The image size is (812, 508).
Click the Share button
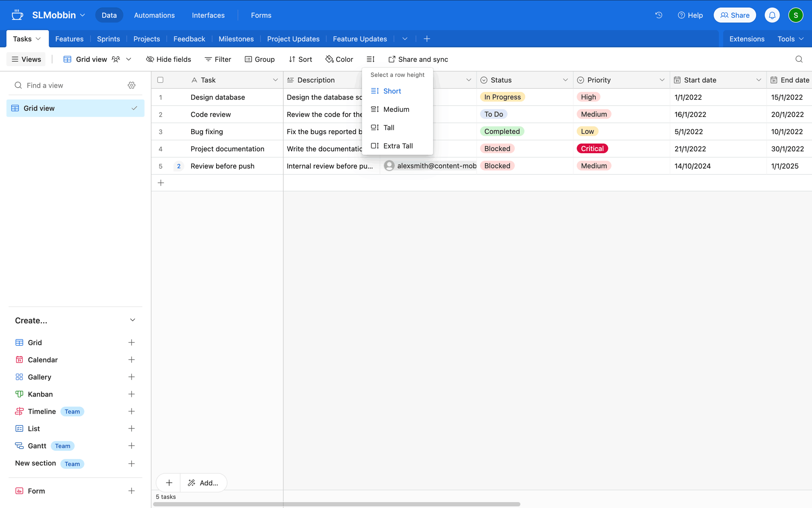pyautogui.click(x=735, y=15)
